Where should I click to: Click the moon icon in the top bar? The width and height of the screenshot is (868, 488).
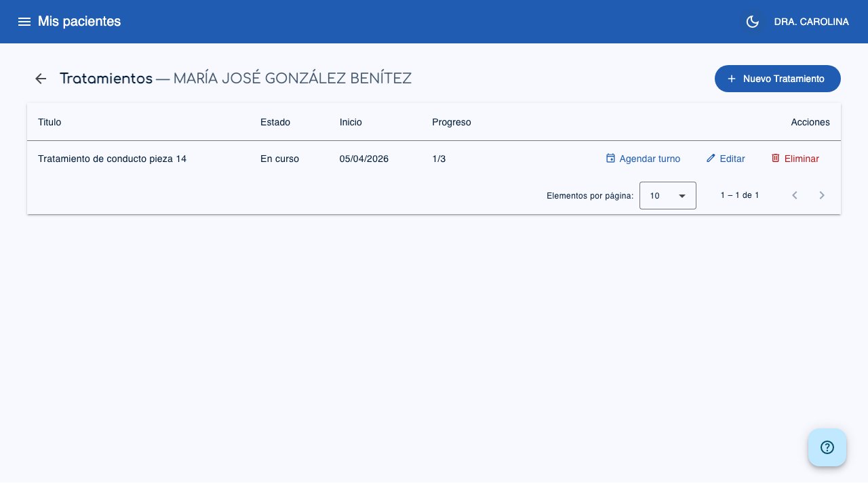point(752,21)
